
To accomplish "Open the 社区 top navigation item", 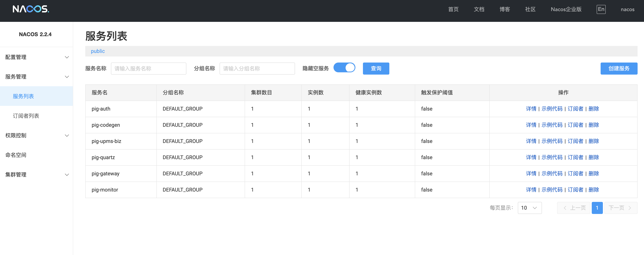I will pos(530,9).
